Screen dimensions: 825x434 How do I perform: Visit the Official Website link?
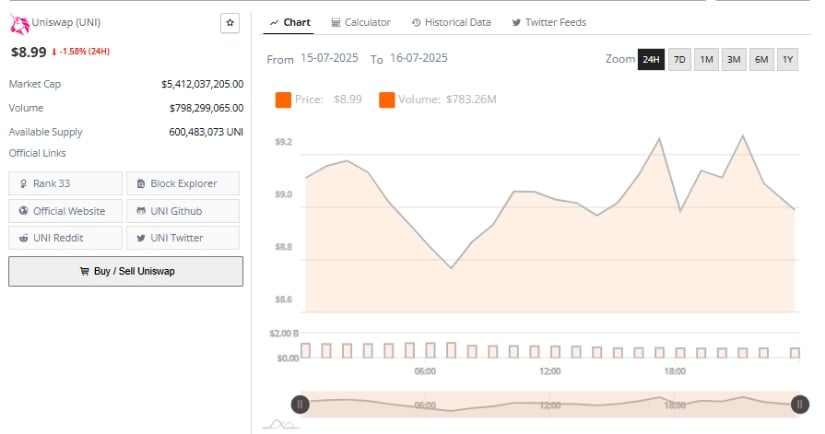65,211
